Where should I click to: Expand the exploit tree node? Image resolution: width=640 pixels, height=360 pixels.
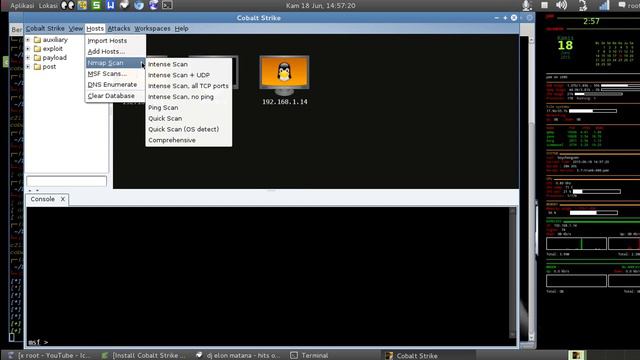tap(28, 49)
